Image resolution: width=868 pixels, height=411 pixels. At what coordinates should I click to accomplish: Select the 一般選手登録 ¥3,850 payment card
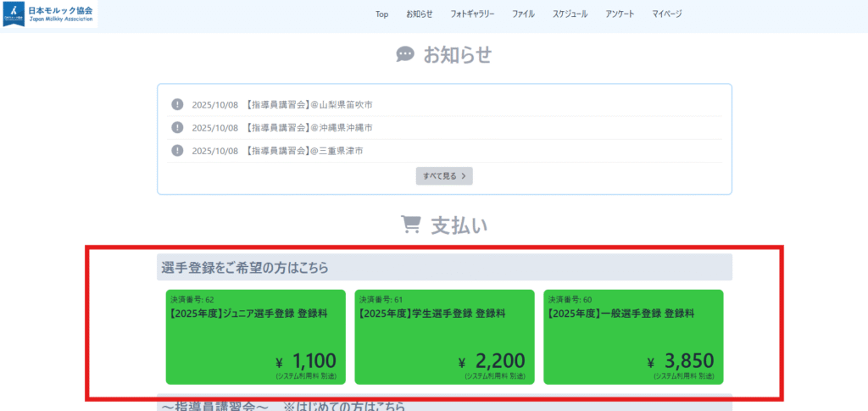(633, 336)
